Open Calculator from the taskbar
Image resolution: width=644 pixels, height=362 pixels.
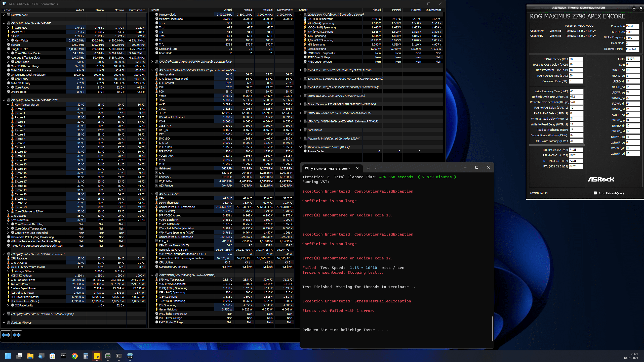click(86, 356)
